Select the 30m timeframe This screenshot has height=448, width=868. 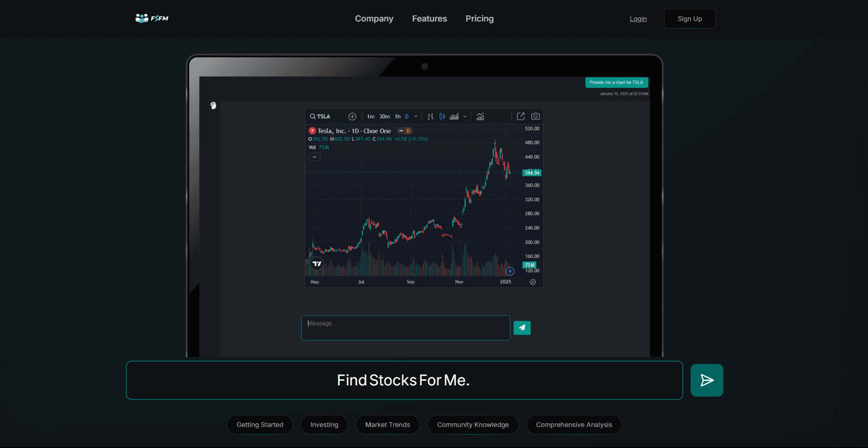[385, 116]
